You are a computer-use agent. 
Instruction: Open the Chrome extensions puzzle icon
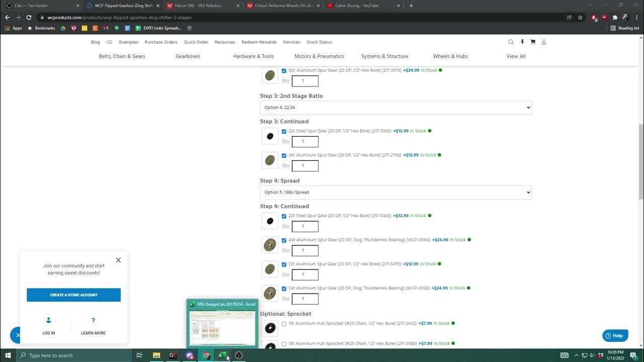(615, 17)
